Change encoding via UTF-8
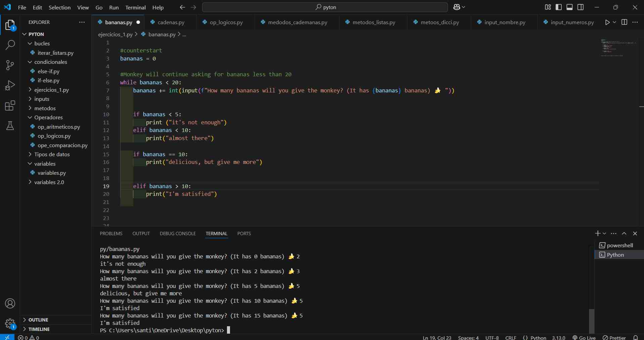 492,338
